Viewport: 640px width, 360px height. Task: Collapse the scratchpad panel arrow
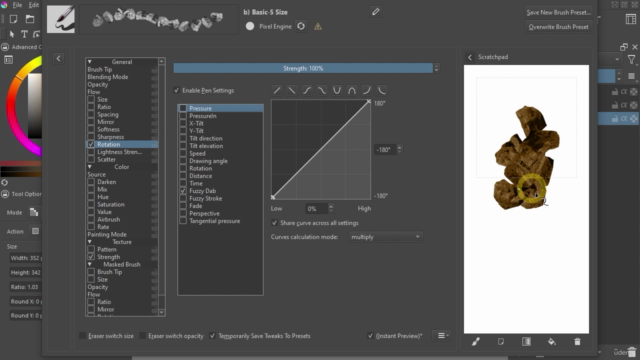[x=470, y=57]
